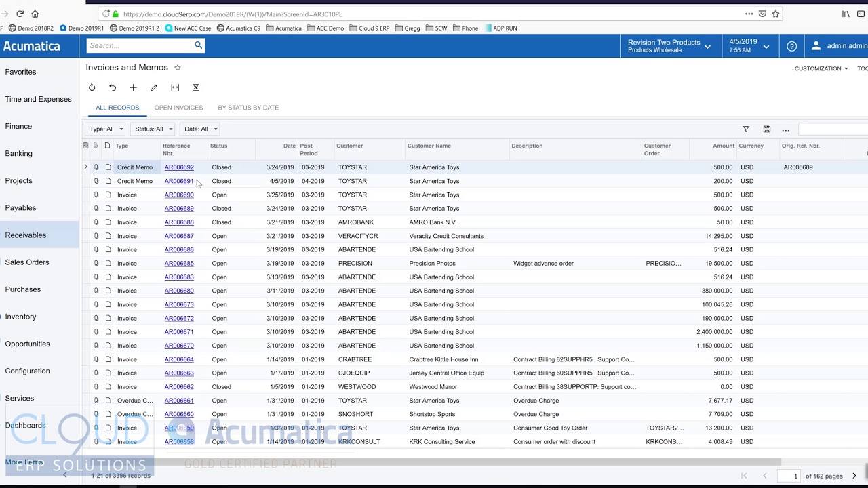This screenshot has height=488, width=868.
Task: Open invoice link AR006671
Action: tap(179, 332)
